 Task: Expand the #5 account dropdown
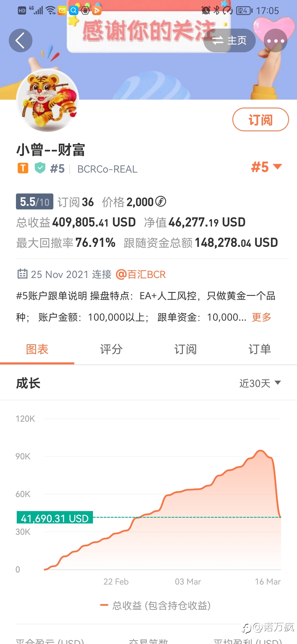pyautogui.click(x=266, y=167)
